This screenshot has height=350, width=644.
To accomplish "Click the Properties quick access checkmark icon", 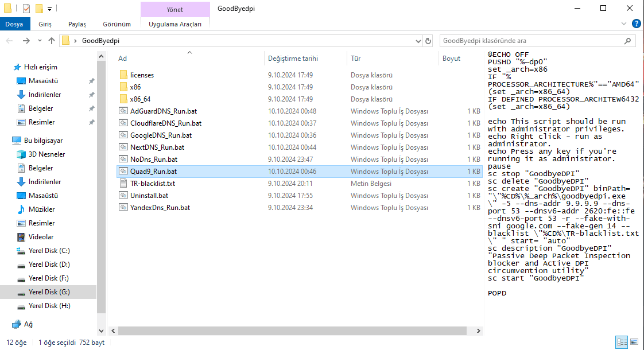I will (26, 8).
